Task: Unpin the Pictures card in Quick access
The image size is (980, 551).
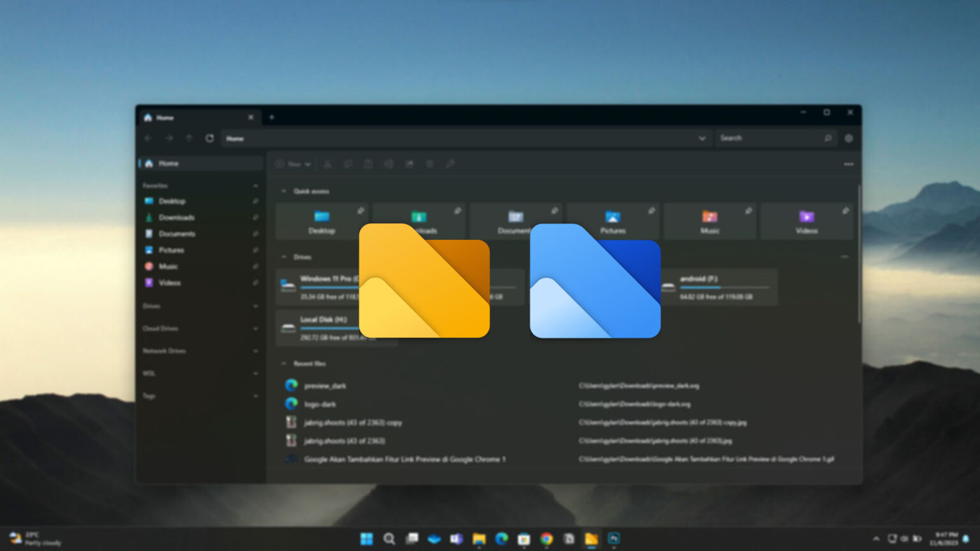Action: coord(651,210)
